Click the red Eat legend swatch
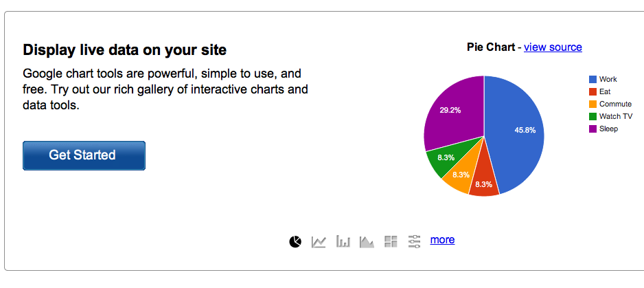Image resolution: width=644 pixels, height=288 pixels. point(593,91)
